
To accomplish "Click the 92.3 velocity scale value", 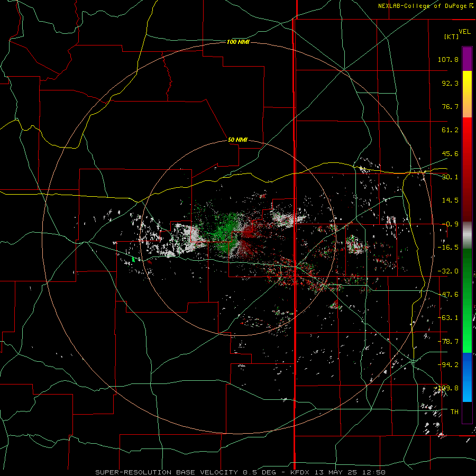I will [x=450, y=83].
